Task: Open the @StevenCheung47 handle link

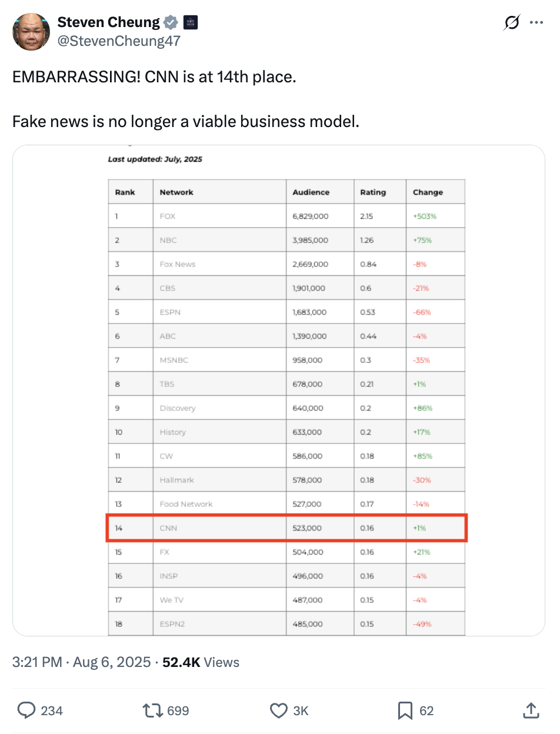Action: (119, 41)
